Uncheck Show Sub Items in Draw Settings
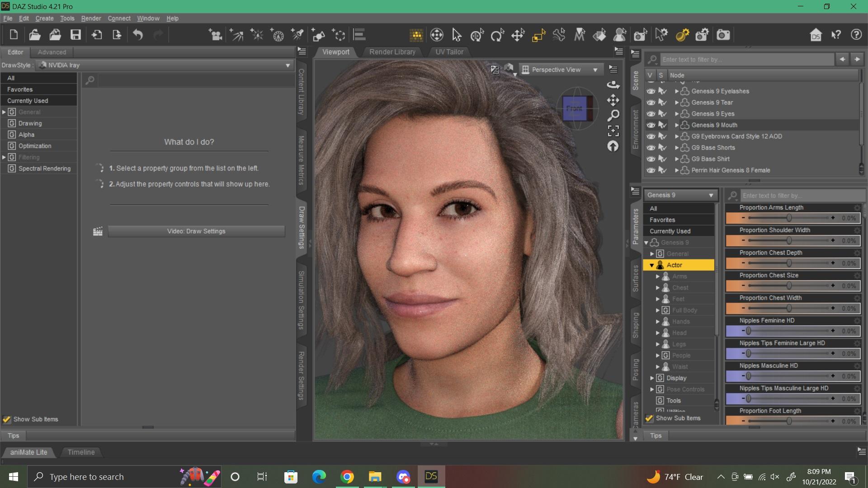 pyautogui.click(x=7, y=419)
